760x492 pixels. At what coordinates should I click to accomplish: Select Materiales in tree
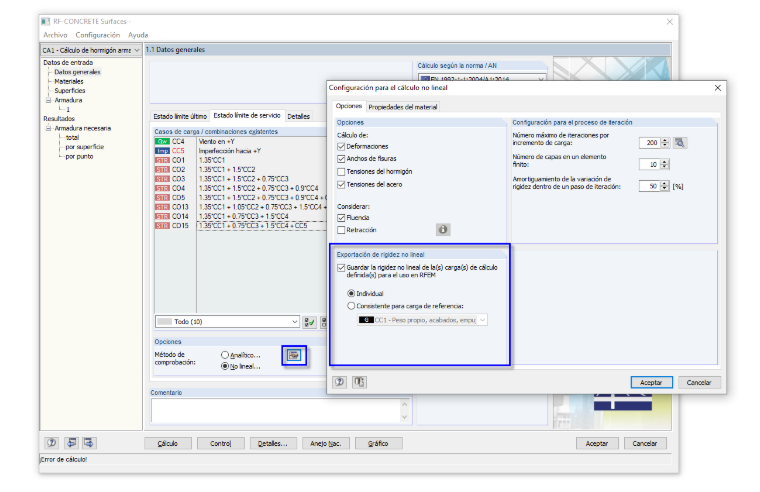[x=69, y=81]
